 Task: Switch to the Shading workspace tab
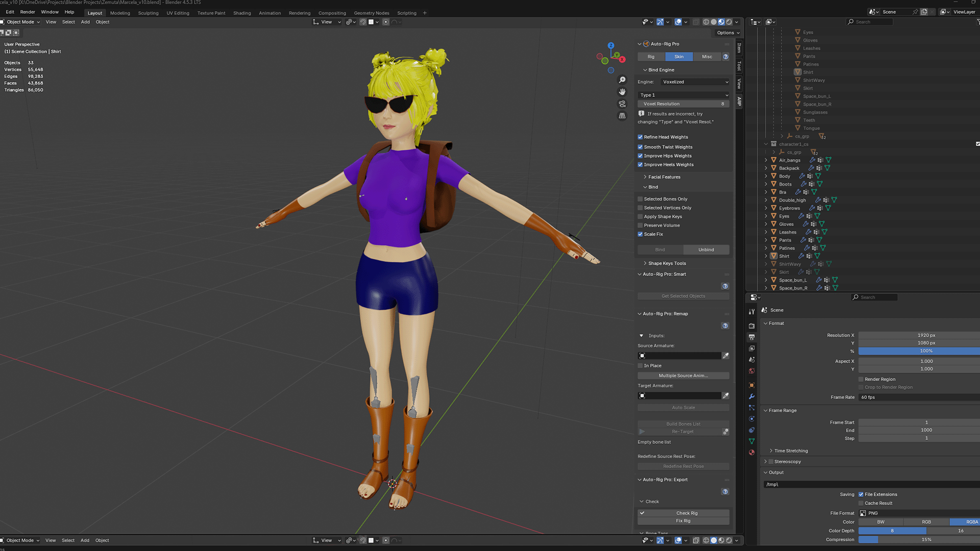pos(242,13)
